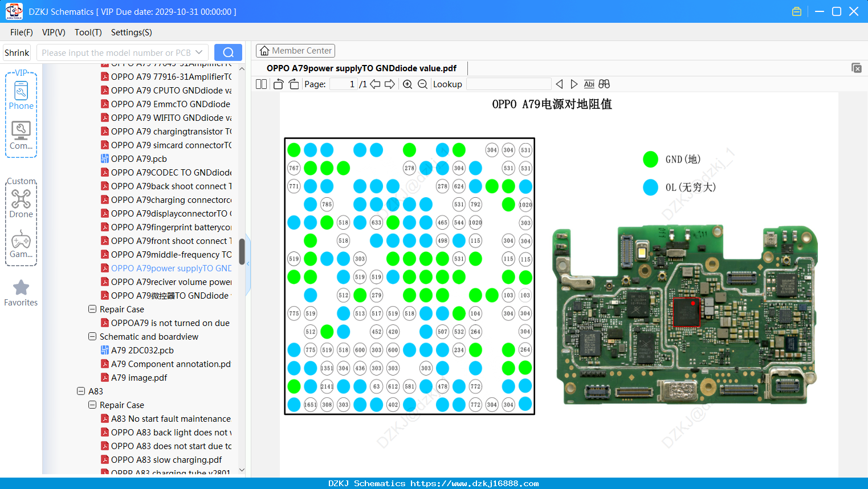
Task: Click the DZKJ app logo
Action: [x=14, y=11]
